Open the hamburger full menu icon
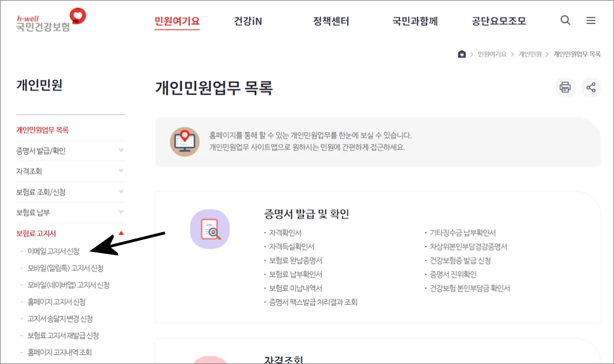Image resolution: width=614 pixels, height=364 pixels. point(591,21)
